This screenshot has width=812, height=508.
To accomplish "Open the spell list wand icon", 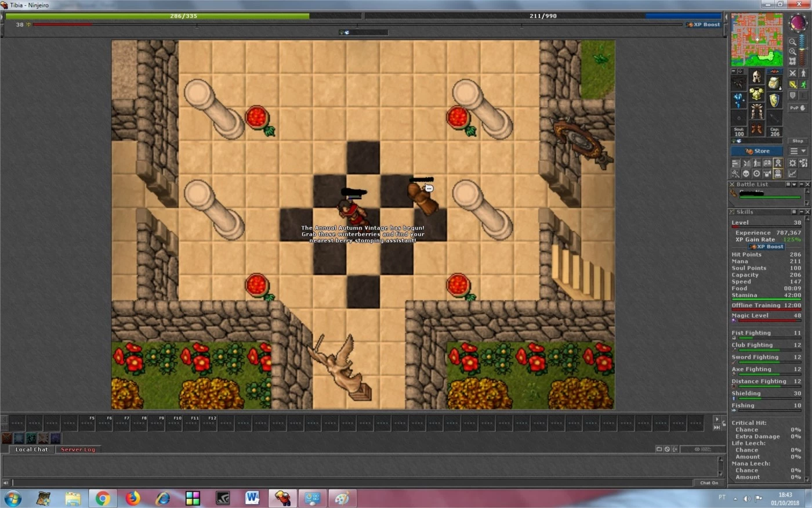I will (x=735, y=174).
